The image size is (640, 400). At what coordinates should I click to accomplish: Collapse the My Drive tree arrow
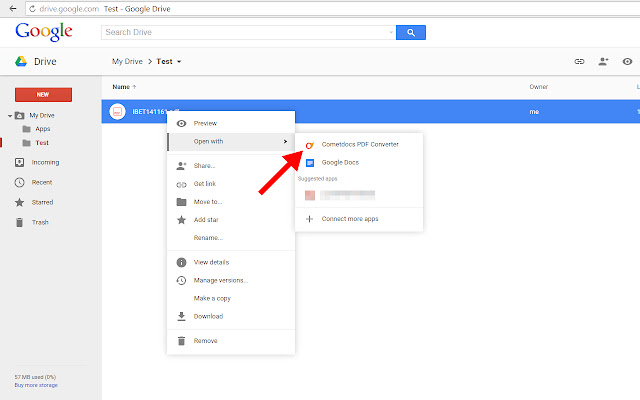(10, 116)
